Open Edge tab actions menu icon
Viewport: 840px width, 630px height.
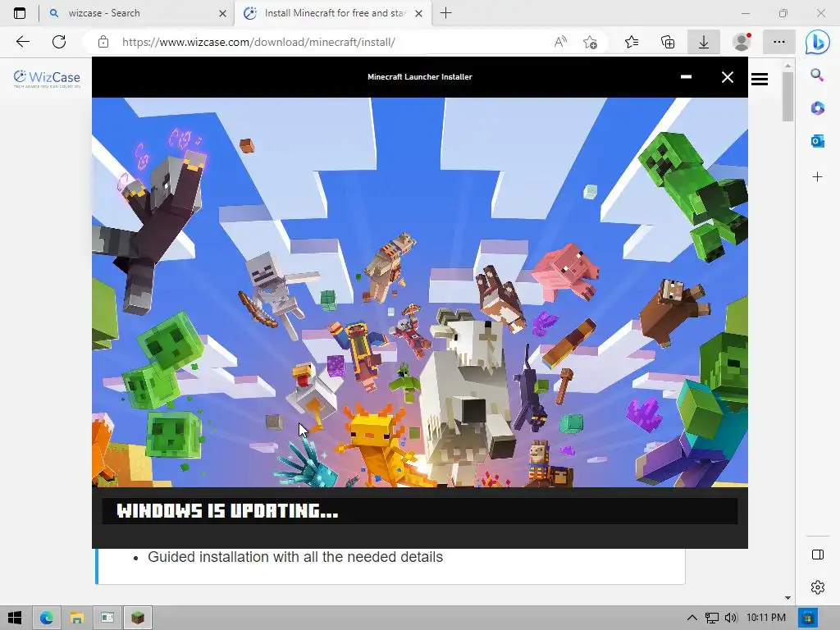tap(20, 13)
